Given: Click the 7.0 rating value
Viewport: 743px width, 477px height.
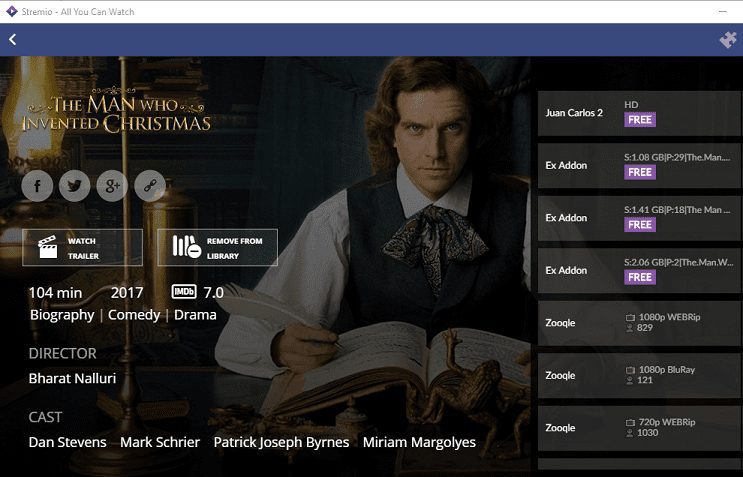Looking at the screenshot, I should tap(214, 293).
